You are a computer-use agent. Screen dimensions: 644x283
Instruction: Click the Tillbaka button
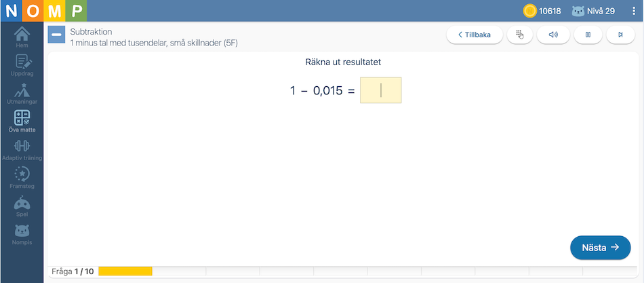475,35
